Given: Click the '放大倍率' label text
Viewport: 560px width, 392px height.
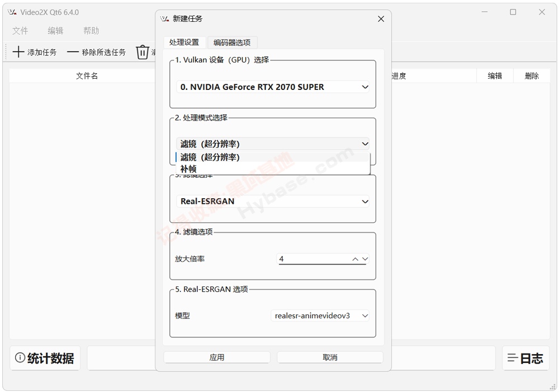Looking at the screenshot, I should 189,259.
